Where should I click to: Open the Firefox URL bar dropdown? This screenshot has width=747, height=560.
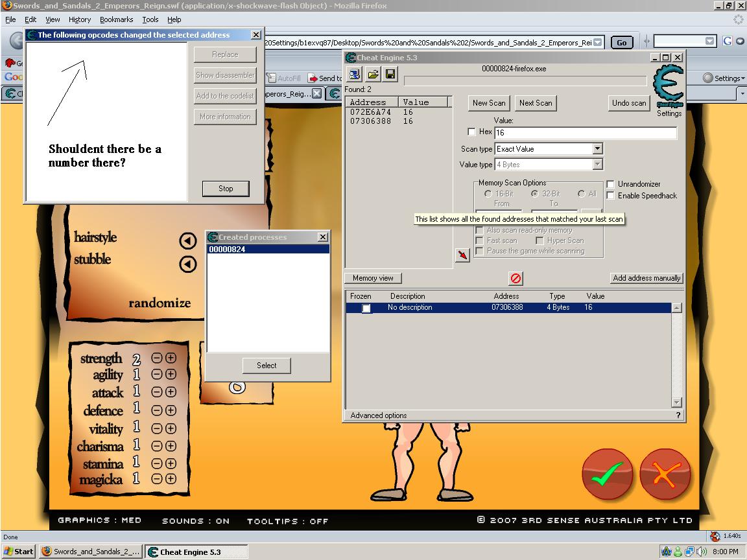click(x=598, y=42)
